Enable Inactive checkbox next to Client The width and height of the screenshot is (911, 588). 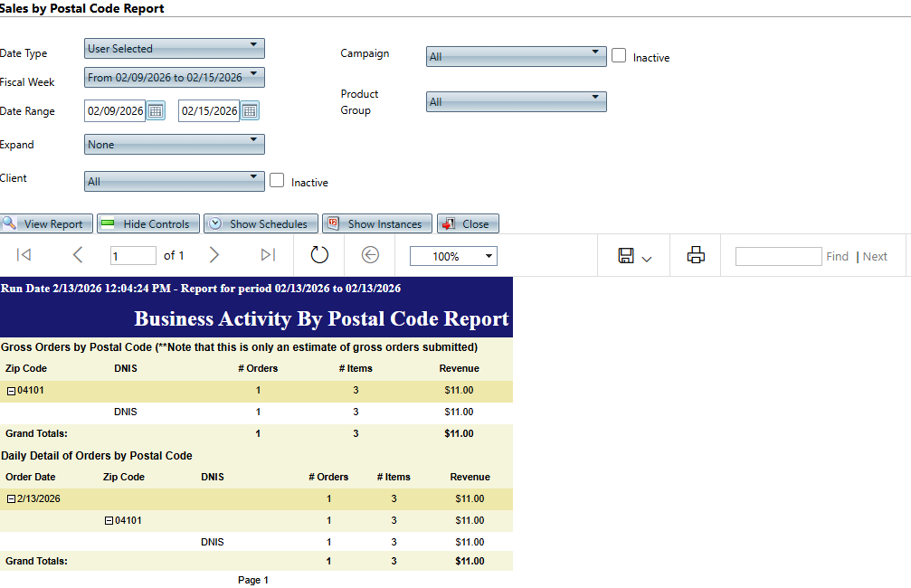[x=278, y=181]
